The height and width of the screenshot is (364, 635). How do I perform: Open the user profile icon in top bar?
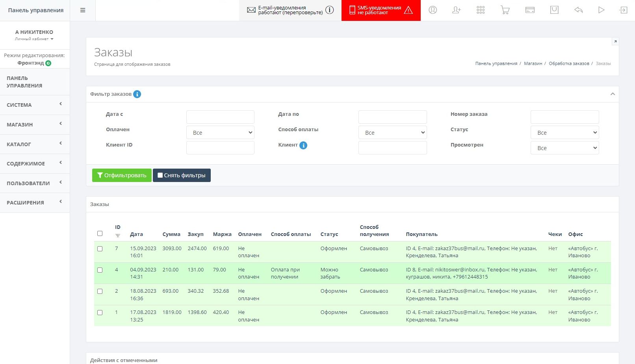click(x=433, y=10)
